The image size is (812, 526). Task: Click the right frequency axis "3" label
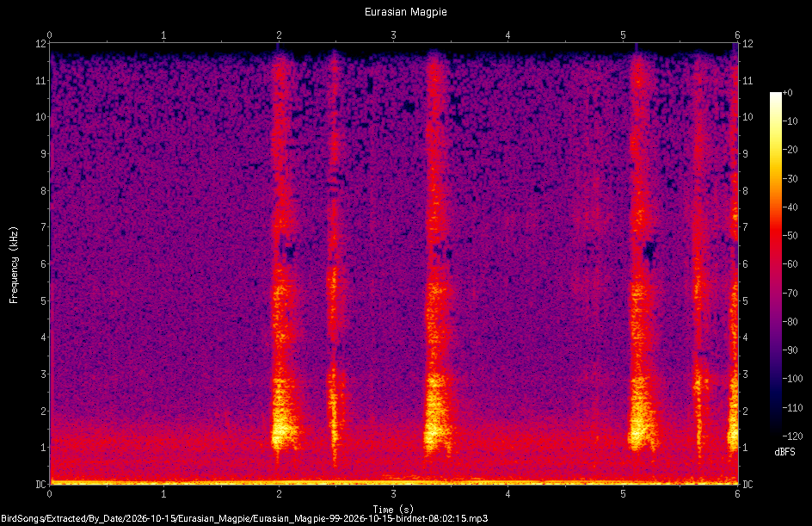click(x=745, y=374)
